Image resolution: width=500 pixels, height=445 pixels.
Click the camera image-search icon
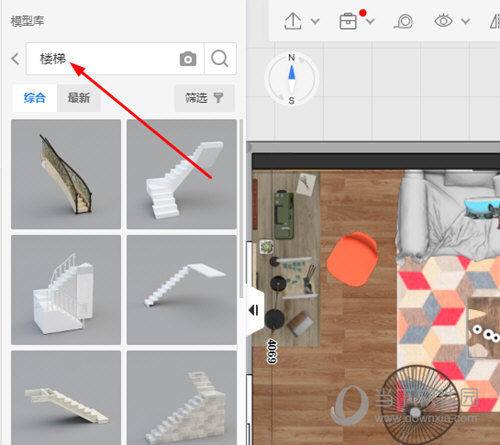[x=188, y=59]
